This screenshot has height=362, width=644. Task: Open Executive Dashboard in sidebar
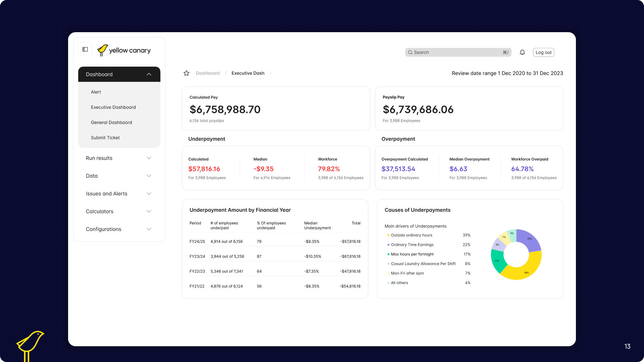(113, 107)
